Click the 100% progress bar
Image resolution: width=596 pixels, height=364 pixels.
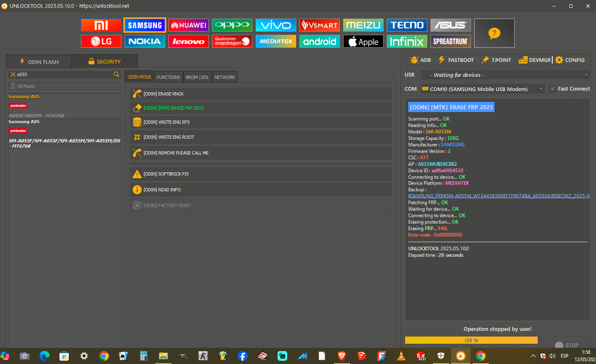[x=471, y=340]
